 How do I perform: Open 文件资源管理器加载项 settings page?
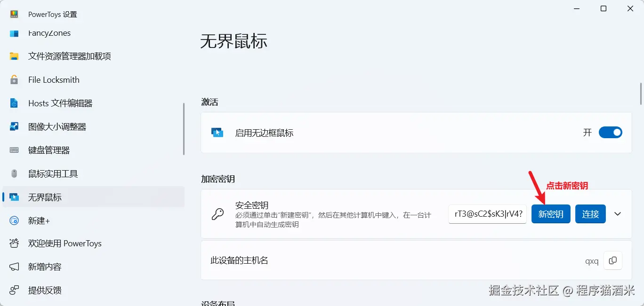(93, 56)
